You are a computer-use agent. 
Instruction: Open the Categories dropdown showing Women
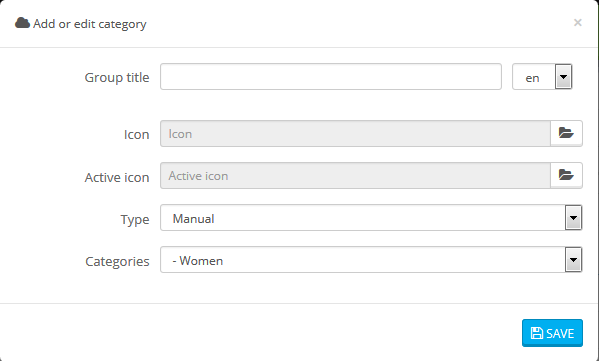click(x=371, y=260)
